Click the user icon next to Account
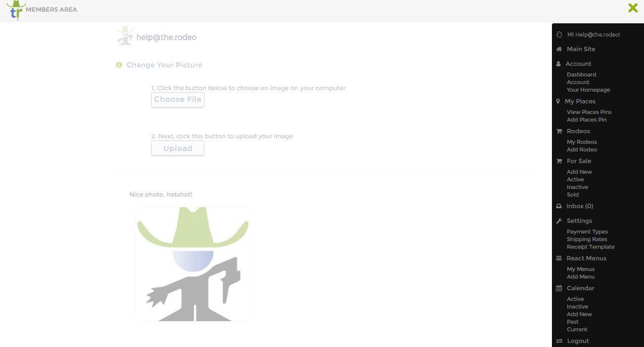 click(559, 64)
